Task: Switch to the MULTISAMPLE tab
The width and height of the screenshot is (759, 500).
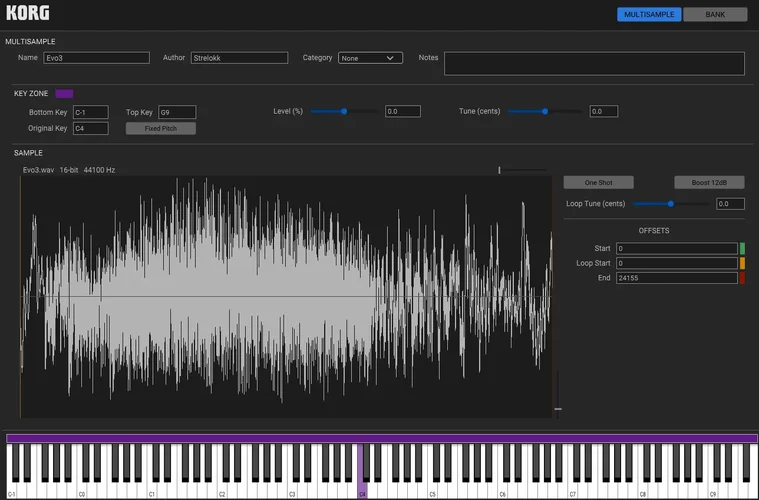Action: [x=649, y=14]
